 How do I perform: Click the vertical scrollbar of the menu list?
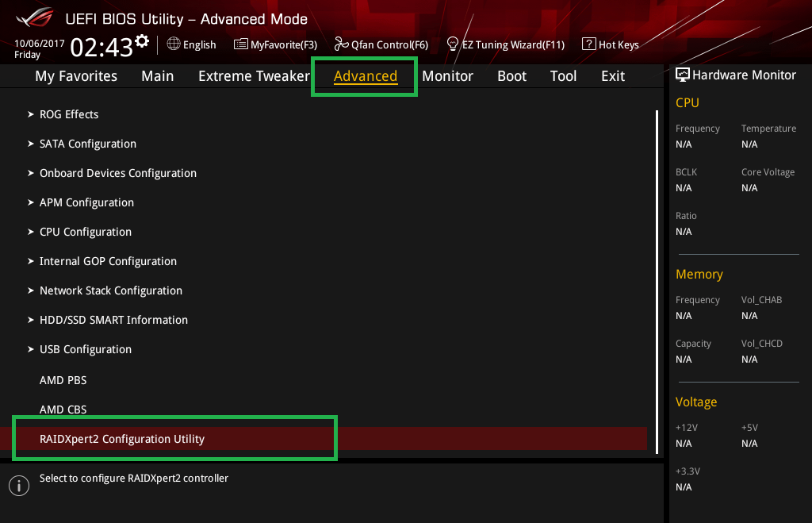click(657, 282)
